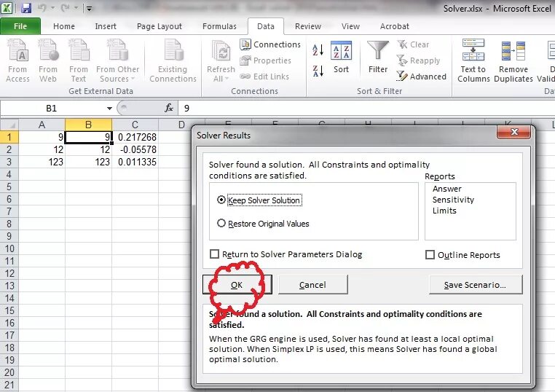This screenshot has width=555, height=392.
Task: Click cell C1 with value 0.217268
Action: [x=135, y=137]
